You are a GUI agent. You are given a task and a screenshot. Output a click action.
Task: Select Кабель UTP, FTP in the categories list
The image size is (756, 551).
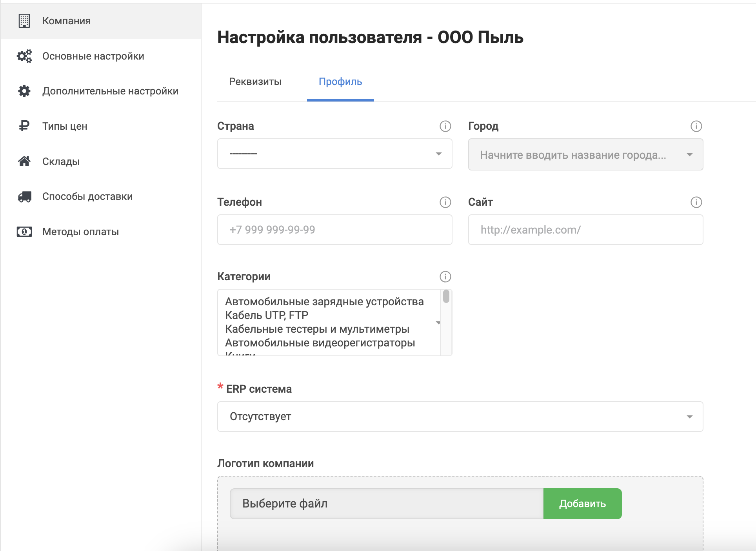point(267,315)
